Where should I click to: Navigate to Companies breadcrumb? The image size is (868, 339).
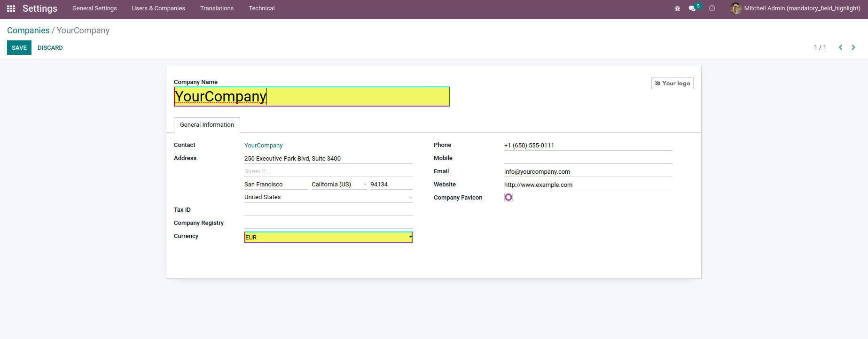tap(28, 31)
